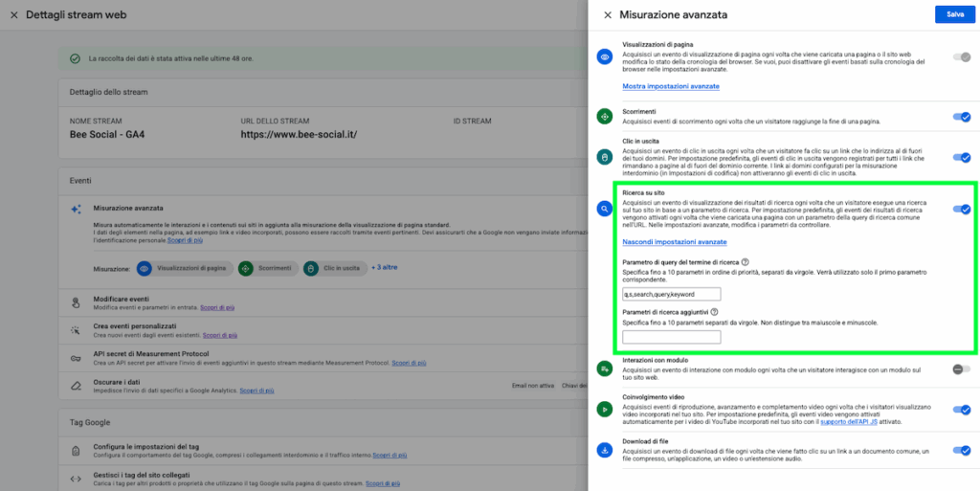This screenshot has width=980, height=491.
Task: Open Scopri di più for API secret
Action: point(410,363)
